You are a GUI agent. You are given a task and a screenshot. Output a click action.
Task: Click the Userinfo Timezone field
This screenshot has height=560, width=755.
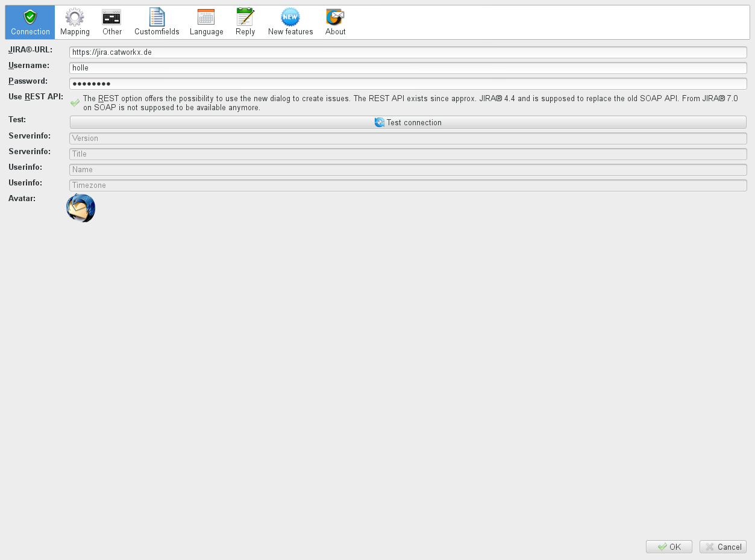pos(408,185)
